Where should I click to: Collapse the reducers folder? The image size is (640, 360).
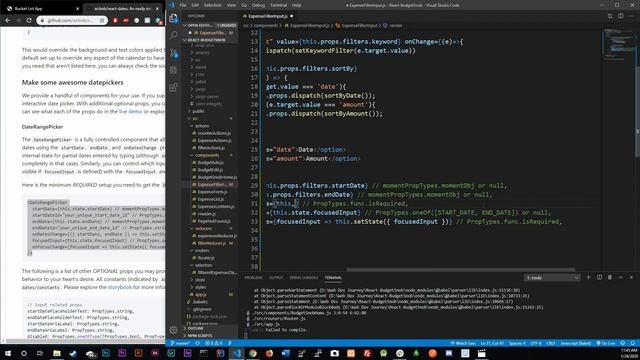(x=203, y=229)
